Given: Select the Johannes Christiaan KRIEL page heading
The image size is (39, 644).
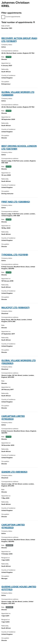Looking at the screenshot, I should pos(15,4).
